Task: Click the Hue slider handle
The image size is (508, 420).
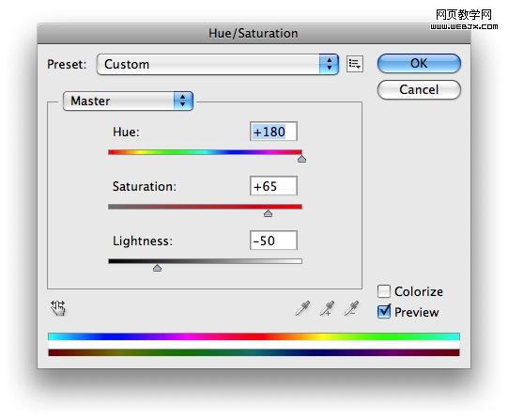Action: pyautogui.click(x=301, y=159)
